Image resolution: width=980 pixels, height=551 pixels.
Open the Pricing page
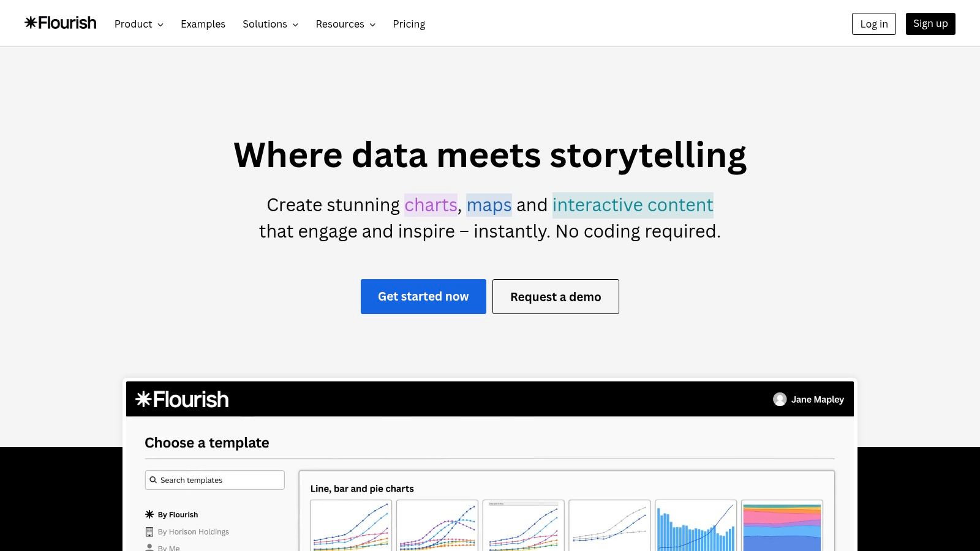pos(409,24)
